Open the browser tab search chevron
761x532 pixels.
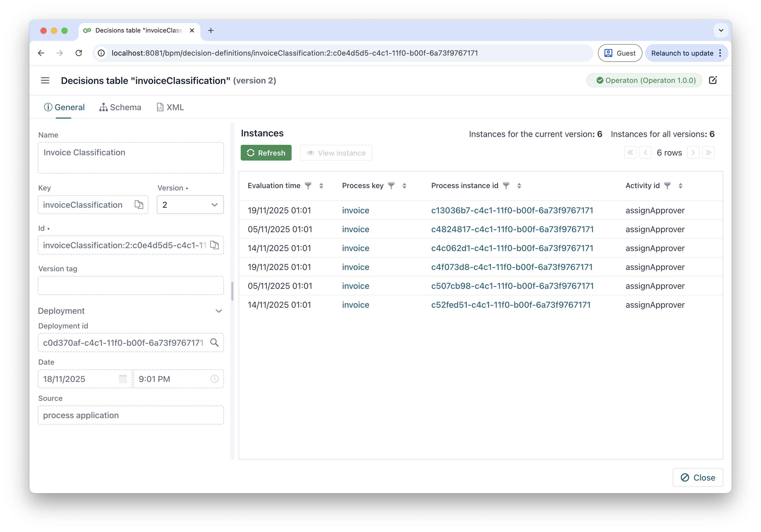pyautogui.click(x=721, y=30)
